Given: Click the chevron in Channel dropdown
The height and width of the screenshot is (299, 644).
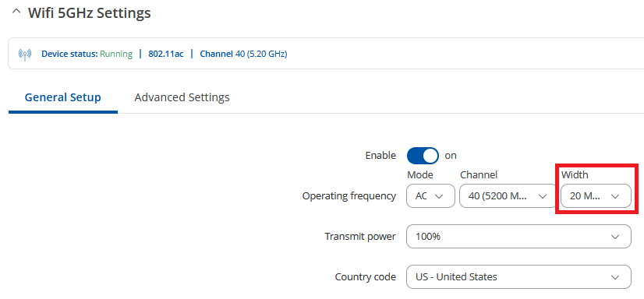Looking at the screenshot, I should pyautogui.click(x=542, y=196).
